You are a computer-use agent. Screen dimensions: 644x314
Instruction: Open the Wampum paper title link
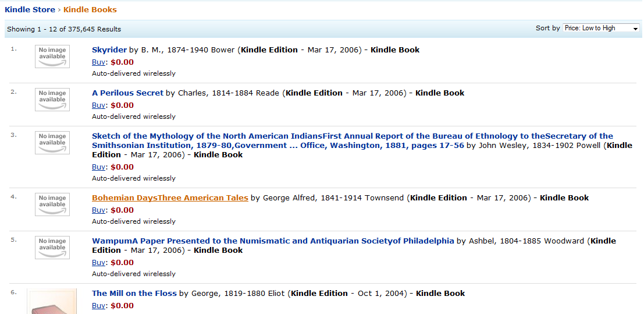pyautogui.click(x=273, y=241)
